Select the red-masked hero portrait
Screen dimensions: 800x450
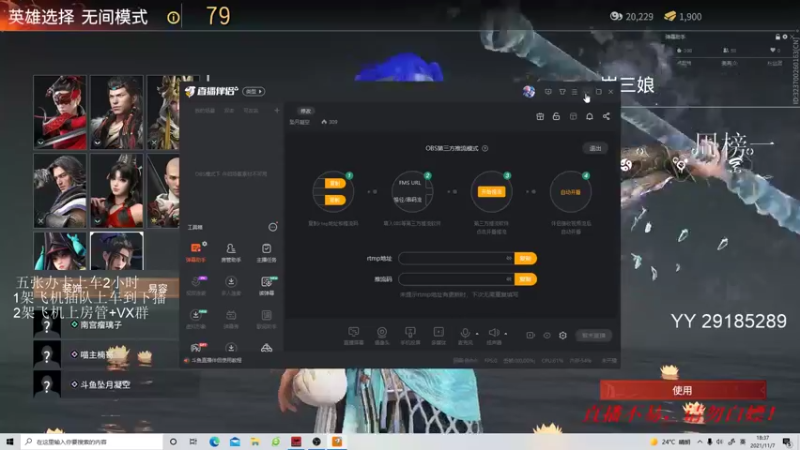point(60,112)
